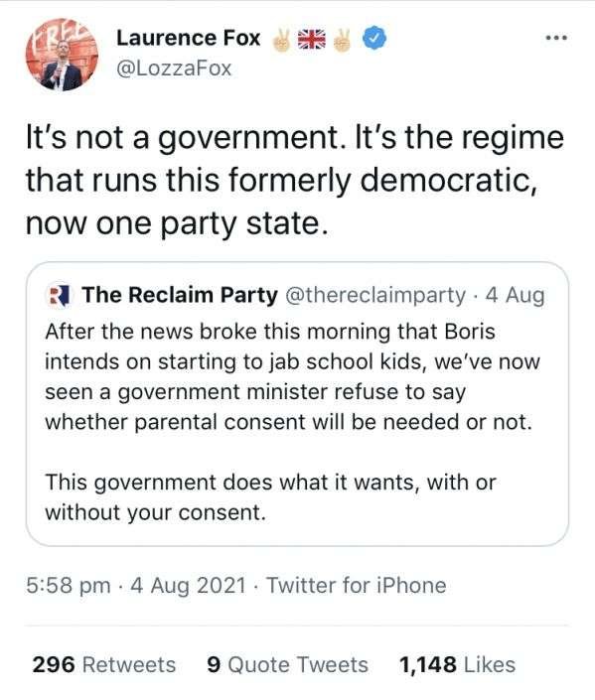
Task: Click the 4 Aug 2021 date
Action: [188, 585]
